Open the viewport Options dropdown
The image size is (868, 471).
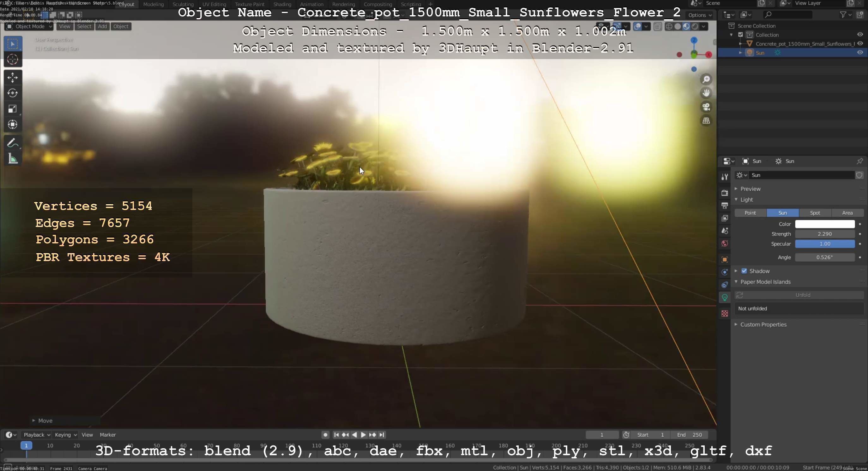click(700, 15)
